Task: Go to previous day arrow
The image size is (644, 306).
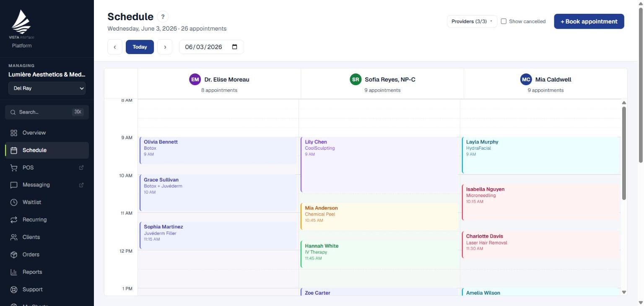Action: pyautogui.click(x=115, y=47)
